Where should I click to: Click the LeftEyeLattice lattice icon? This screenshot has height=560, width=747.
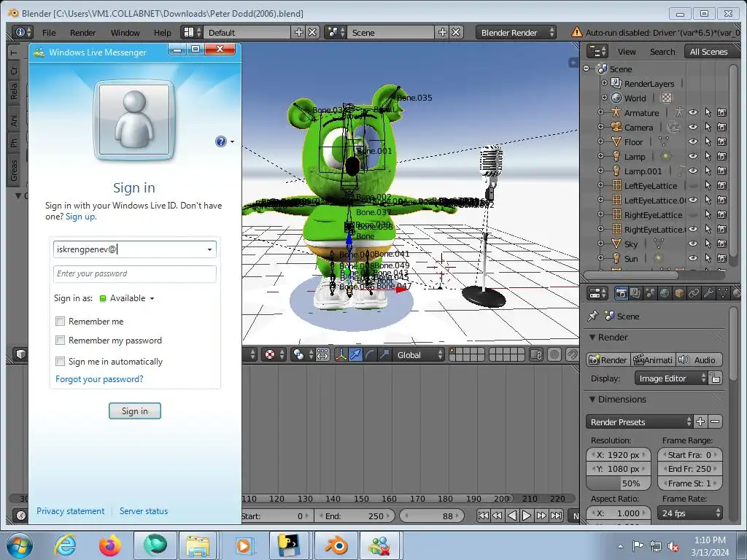tap(616, 185)
